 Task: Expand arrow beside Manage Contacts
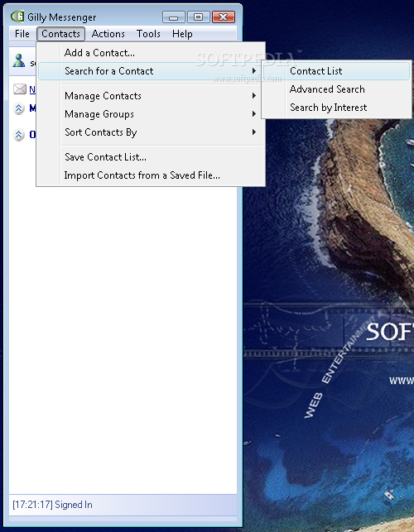pyautogui.click(x=253, y=96)
